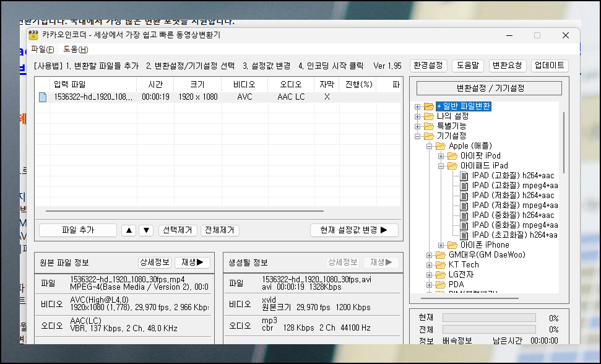Click folder icon next to PDA
This screenshot has height=364, width=601.
coord(441,285)
